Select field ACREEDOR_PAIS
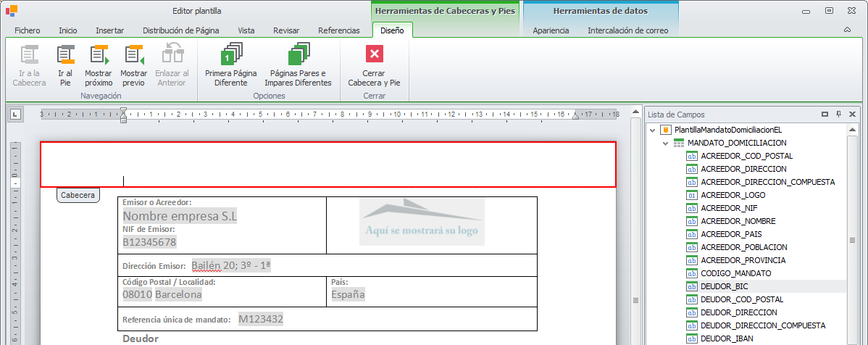Image resolution: width=868 pixels, height=345 pixels. [x=731, y=233]
